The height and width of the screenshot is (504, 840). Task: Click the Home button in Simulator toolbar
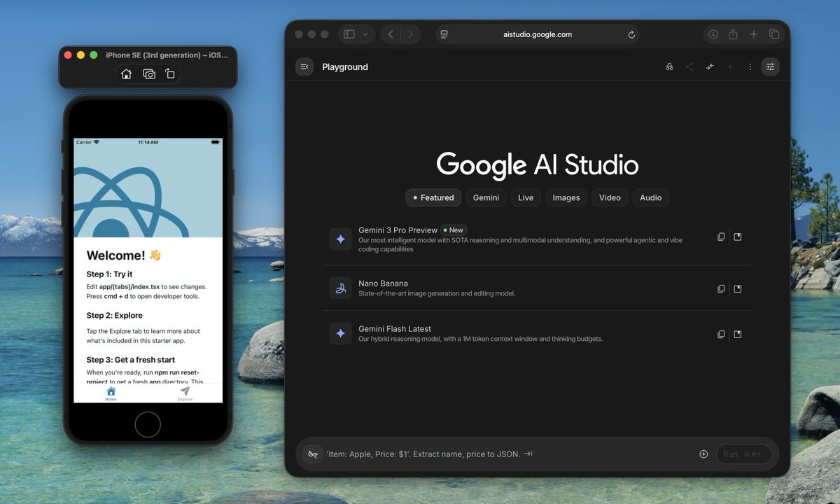tap(126, 73)
